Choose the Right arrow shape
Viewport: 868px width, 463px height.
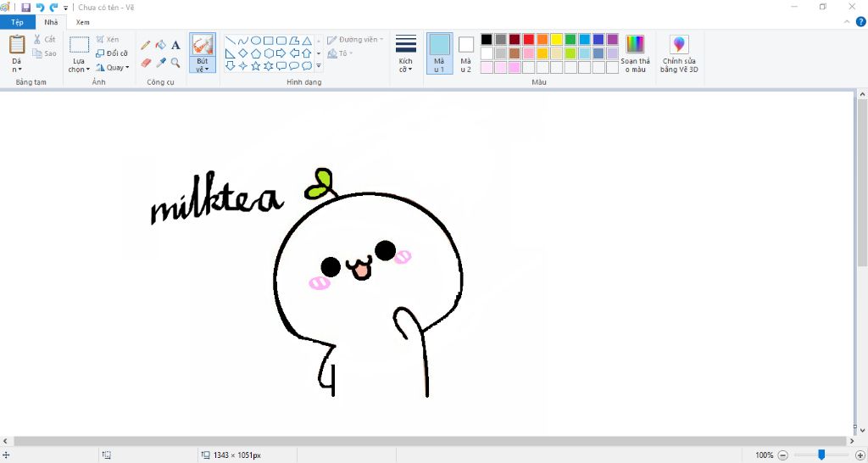coord(281,53)
